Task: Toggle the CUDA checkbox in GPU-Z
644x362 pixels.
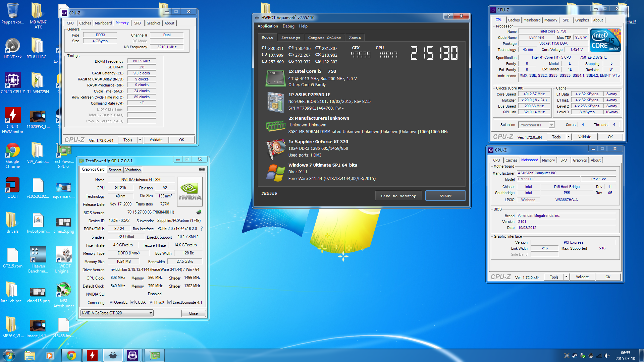Action: (x=132, y=302)
